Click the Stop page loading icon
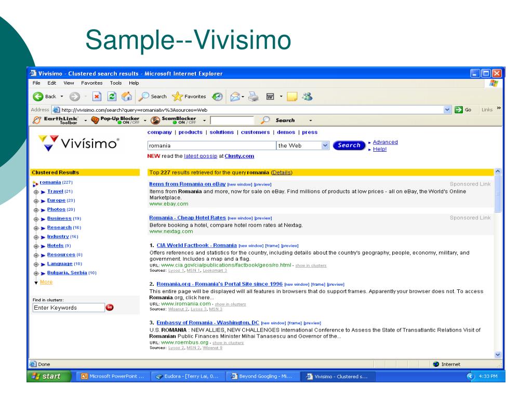 click(97, 97)
